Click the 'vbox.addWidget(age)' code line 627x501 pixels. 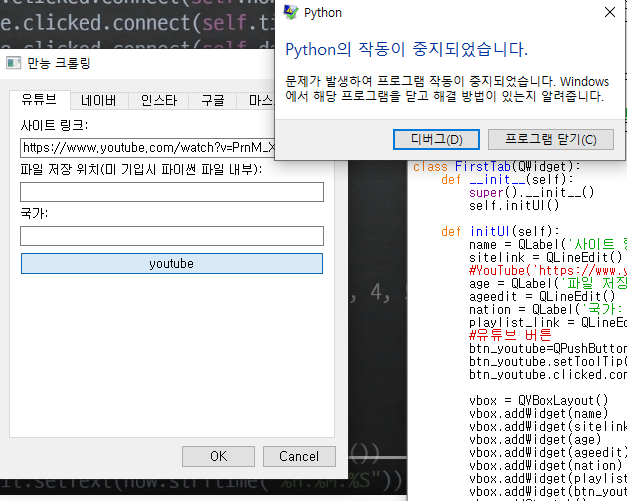(535, 439)
